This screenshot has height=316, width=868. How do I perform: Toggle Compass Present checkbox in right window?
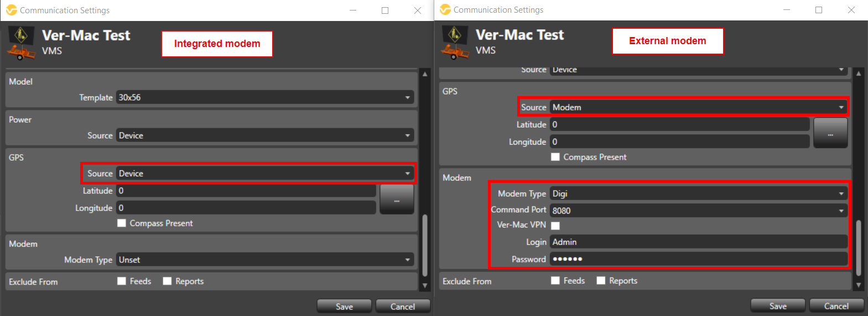[x=555, y=157]
